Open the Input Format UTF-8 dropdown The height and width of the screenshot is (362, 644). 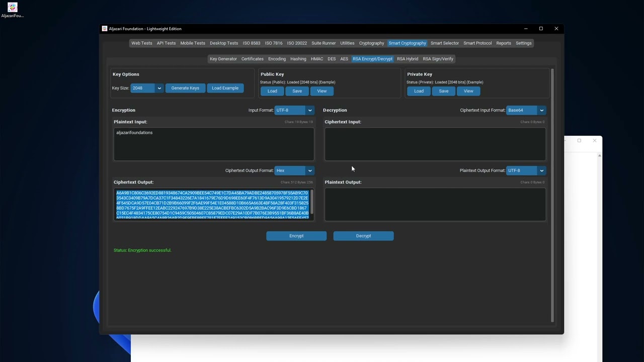[294, 110]
